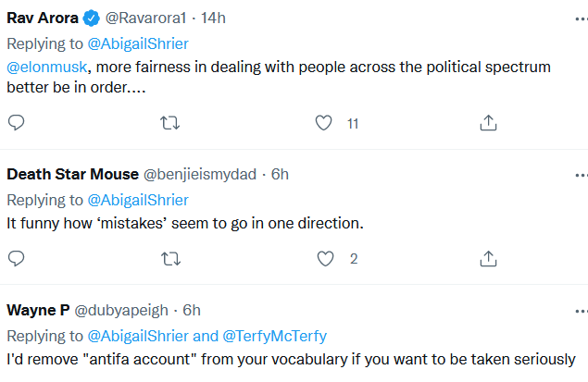Retweet Death Star Mouse's tweet
This screenshot has width=588, height=382.
coord(170,259)
